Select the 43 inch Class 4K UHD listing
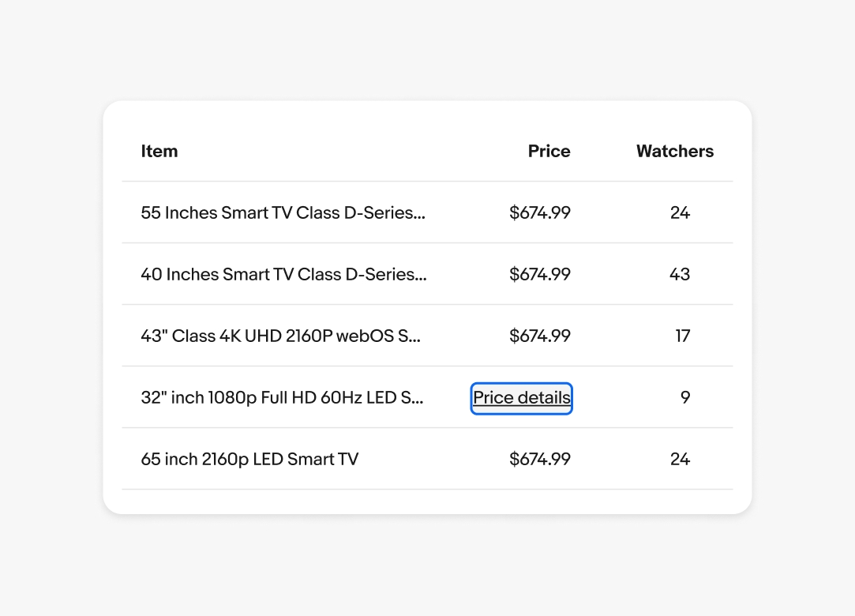 (281, 336)
